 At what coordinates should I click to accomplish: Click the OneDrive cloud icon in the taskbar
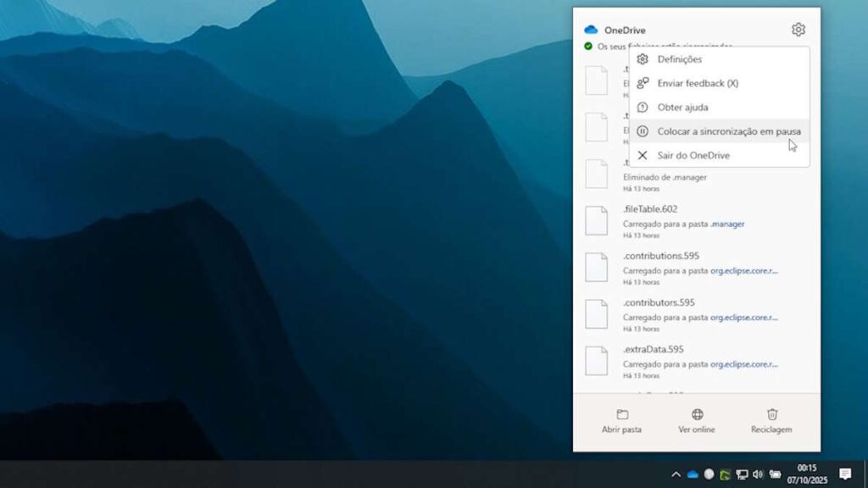coord(693,474)
